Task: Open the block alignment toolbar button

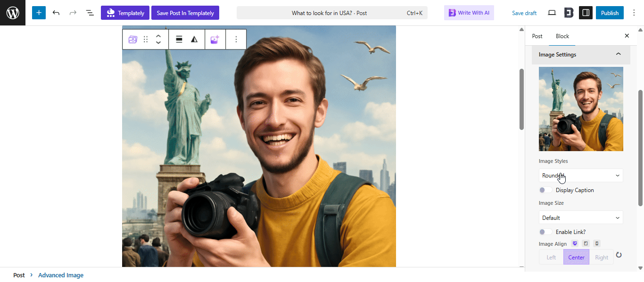Action: pyautogui.click(x=179, y=40)
